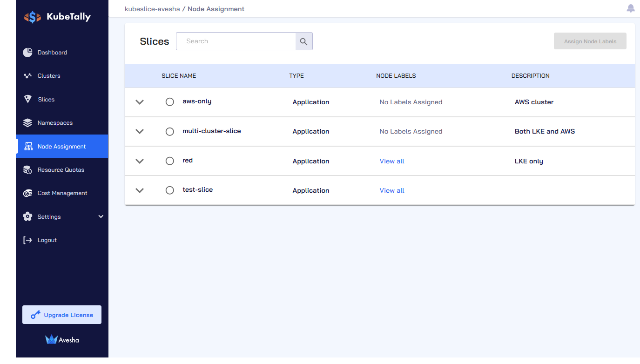640x364 pixels.
Task: Expand the aws-only row chevron
Action: tap(140, 102)
